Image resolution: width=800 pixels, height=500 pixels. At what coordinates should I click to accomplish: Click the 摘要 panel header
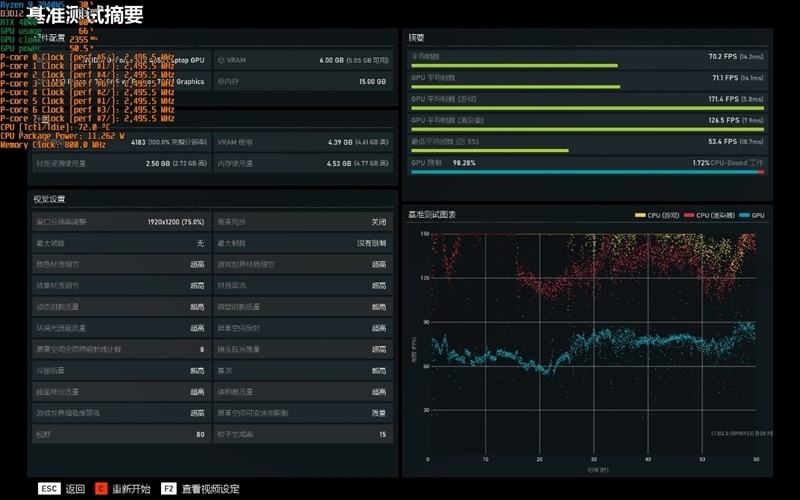coord(416,38)
